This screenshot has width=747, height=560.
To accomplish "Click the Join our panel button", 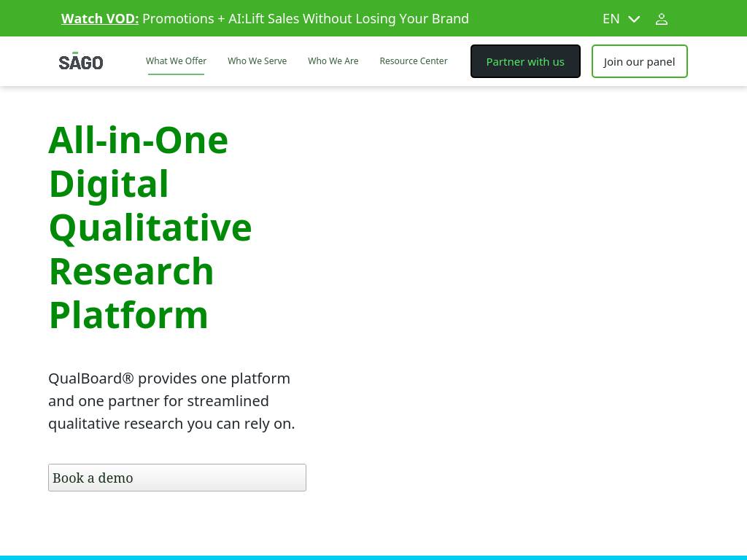I will coord(639,61).
